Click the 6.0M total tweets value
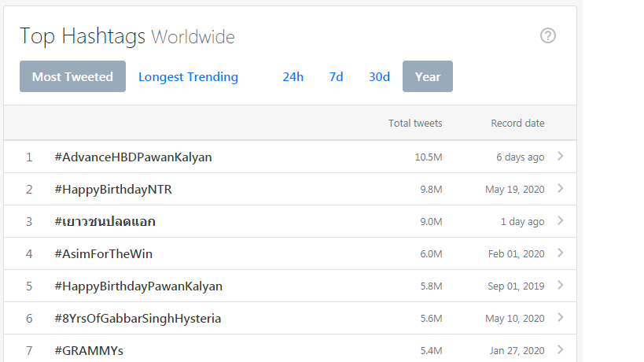This screenshot has width=644, height=362. click(x=431, y=254)
